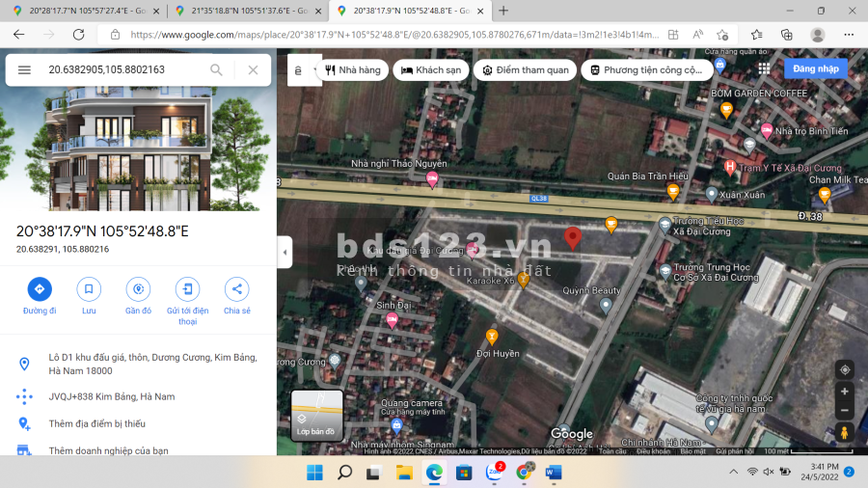Screen dimensions: 868x488
Task: Click the Read aloud icon in address bar
Action: (x=698, y=35)
